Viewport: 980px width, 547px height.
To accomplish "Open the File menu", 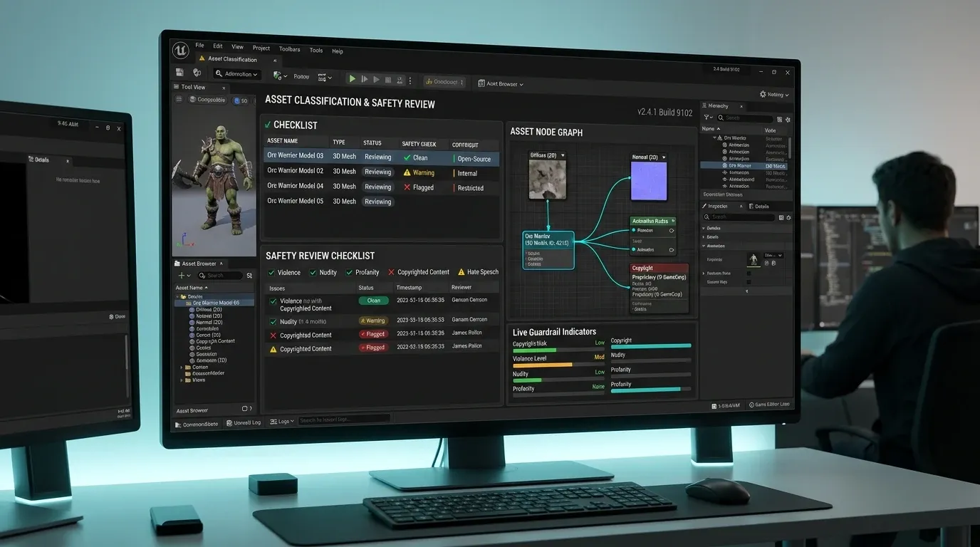I will pyautogui.click(x=199, y=46).
